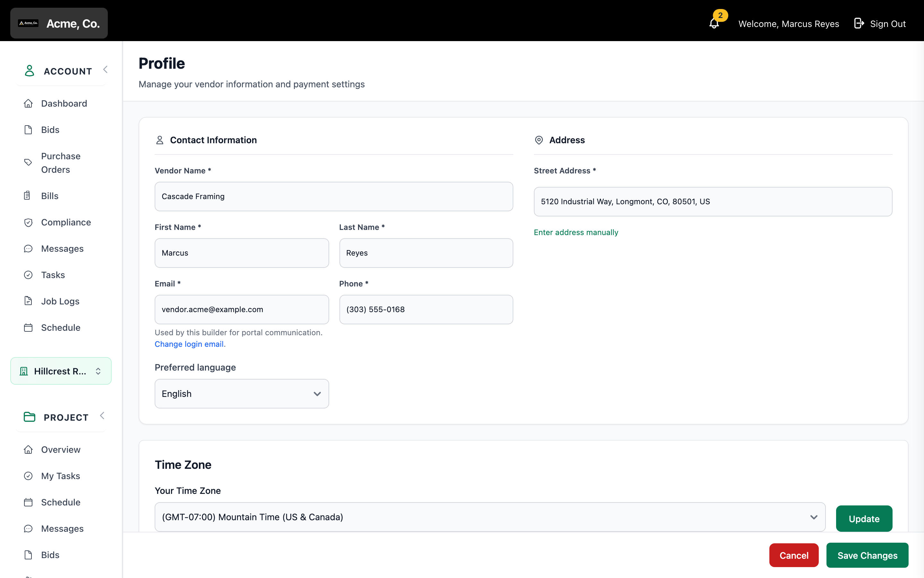Click the Overview home icon
The height and width of the screenshot is (578, 924).
point(28,450)
